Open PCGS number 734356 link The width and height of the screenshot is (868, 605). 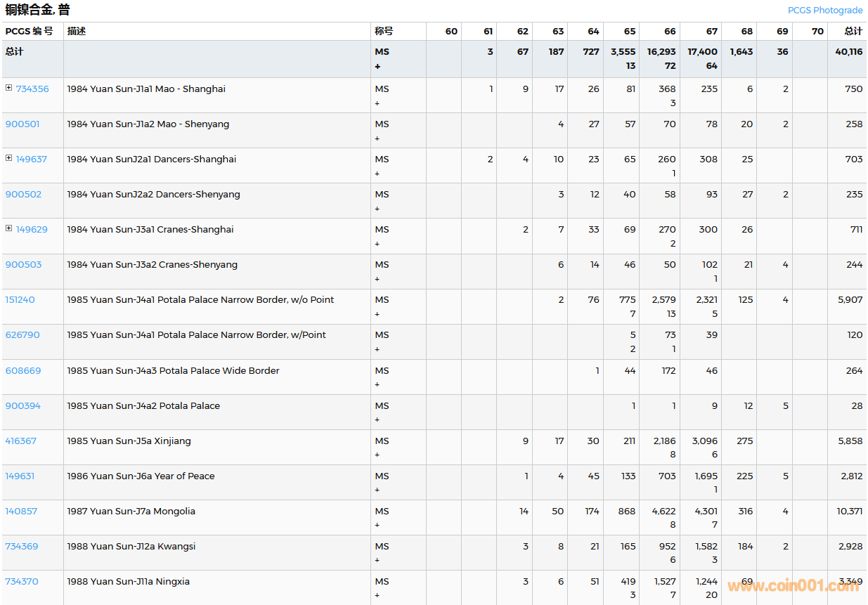32,89
